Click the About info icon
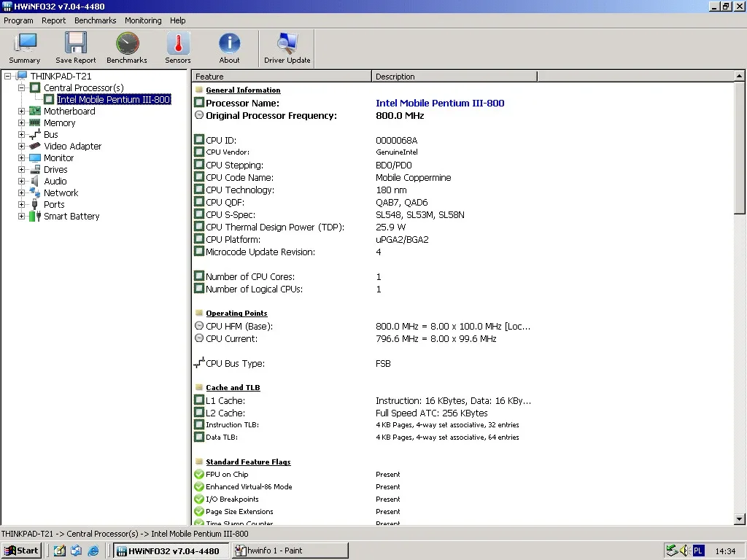This screenshot has height=560, width=747. [x=229, y=43]
